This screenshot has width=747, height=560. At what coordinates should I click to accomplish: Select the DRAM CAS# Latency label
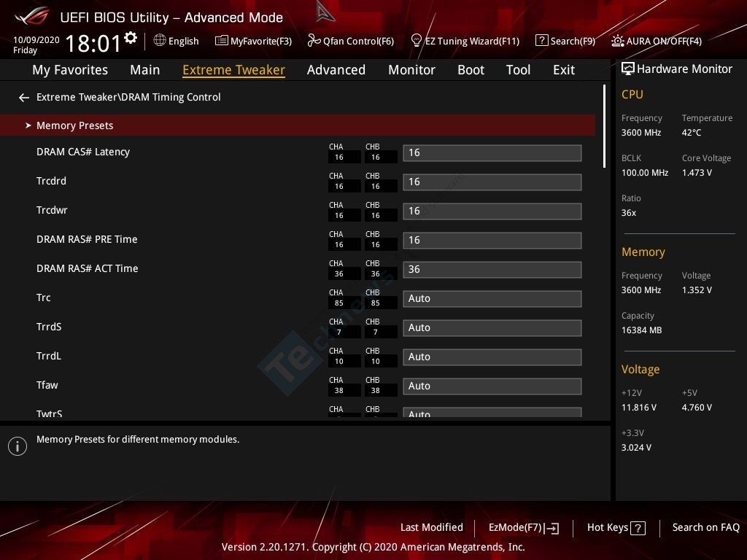click(83, 152)
